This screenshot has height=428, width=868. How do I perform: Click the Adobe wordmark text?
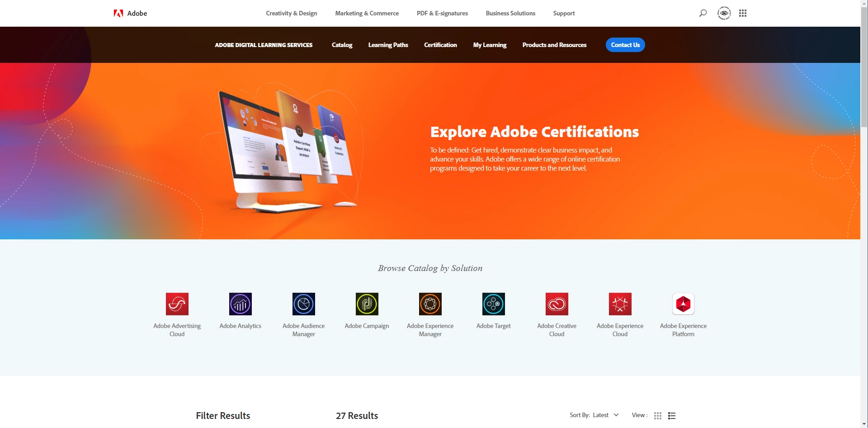[137, 13]
